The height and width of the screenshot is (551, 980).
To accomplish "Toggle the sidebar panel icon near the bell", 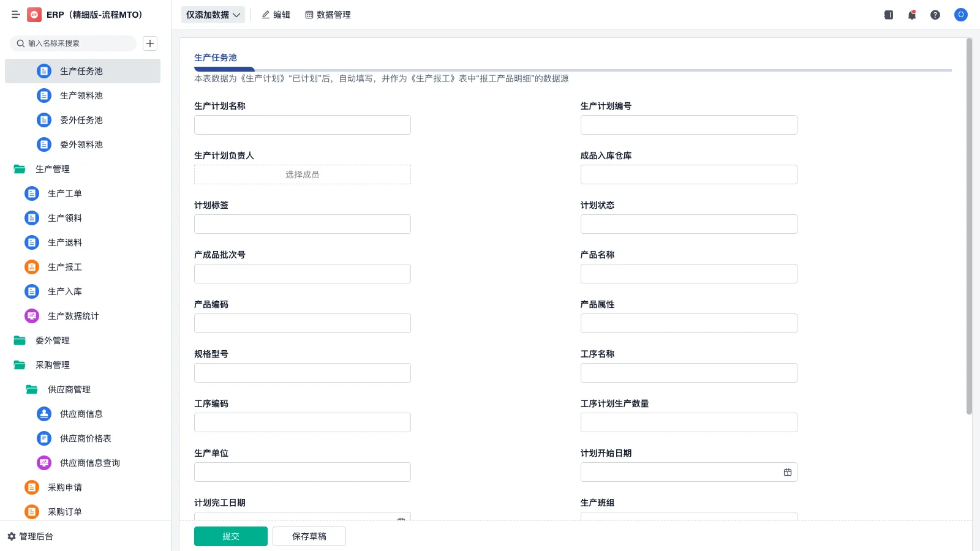I will point(888,15).
